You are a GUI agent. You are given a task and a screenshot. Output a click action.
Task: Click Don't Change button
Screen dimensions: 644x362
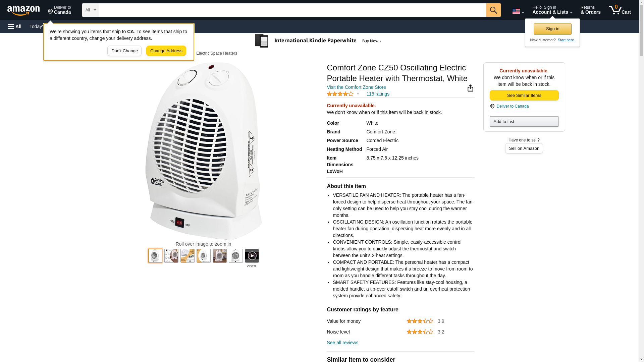click(x=124, y=51)
